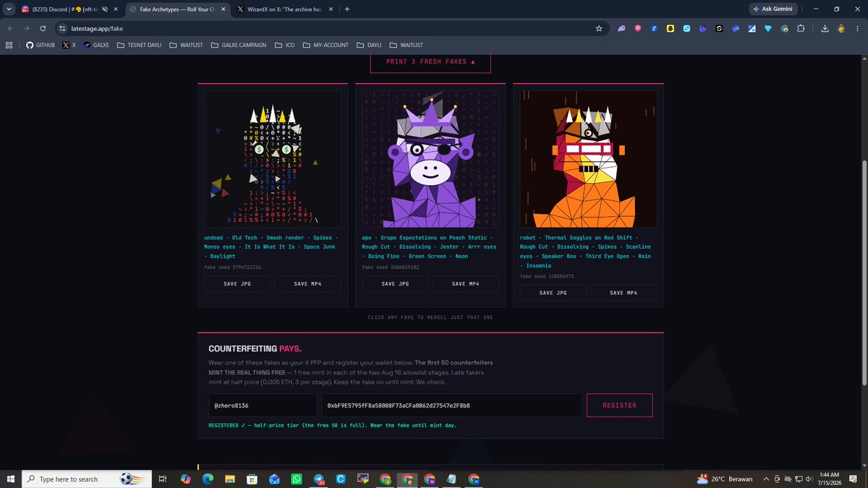The width and height of the screenshot is (868, 488).
Task: Save the robot fake as MP4
Action: click(x=624, y=293)
